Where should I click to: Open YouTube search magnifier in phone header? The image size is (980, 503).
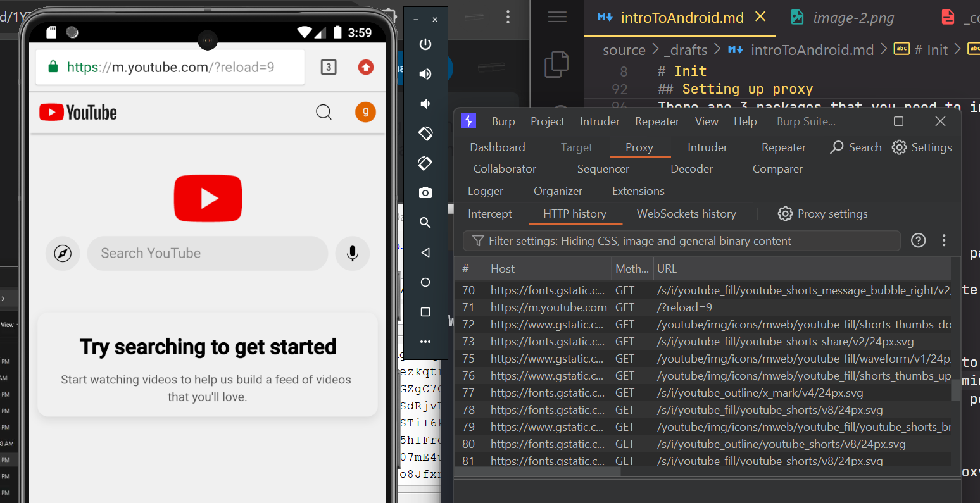point(324,113)
